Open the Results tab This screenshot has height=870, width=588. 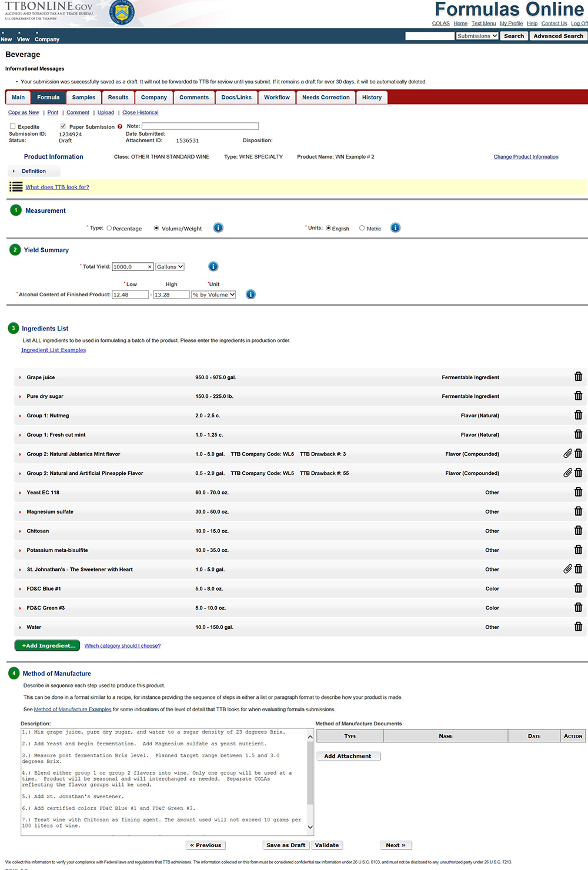coord(118,98)
